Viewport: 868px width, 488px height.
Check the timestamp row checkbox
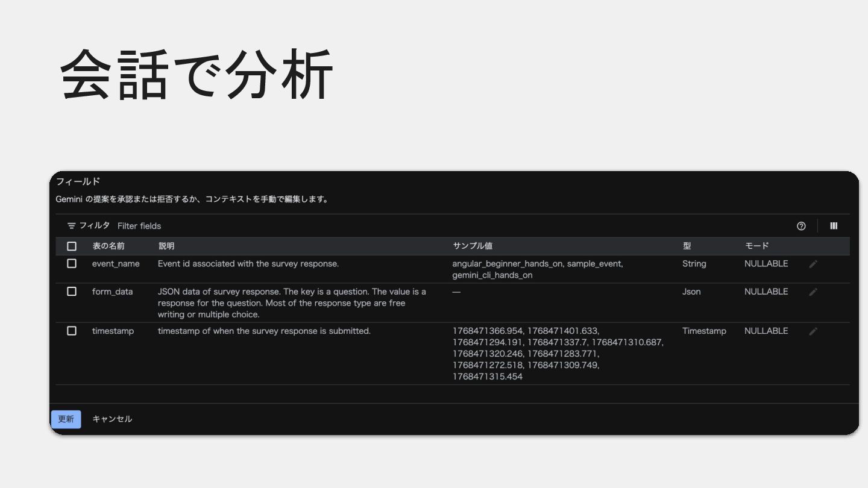(x=72, y=331)
